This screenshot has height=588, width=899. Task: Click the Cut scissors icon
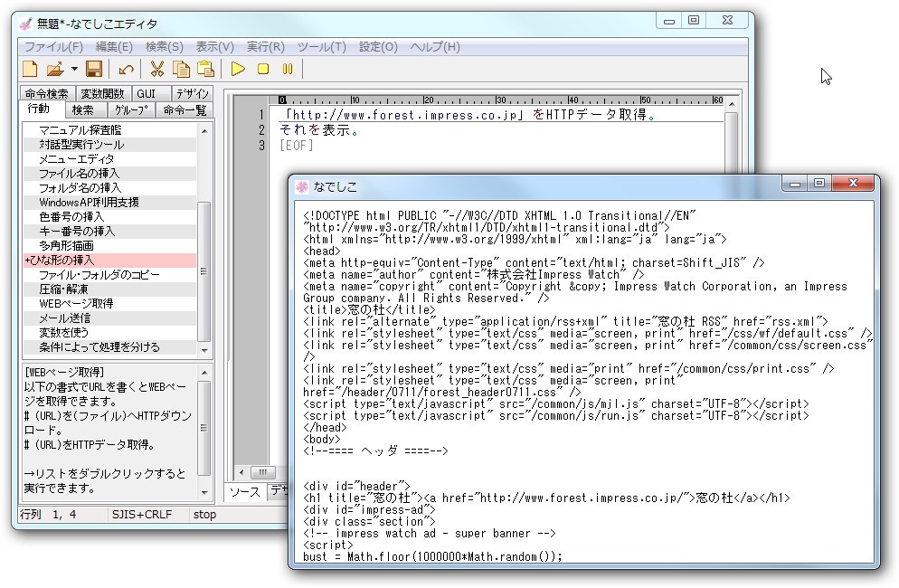(156, 70)
